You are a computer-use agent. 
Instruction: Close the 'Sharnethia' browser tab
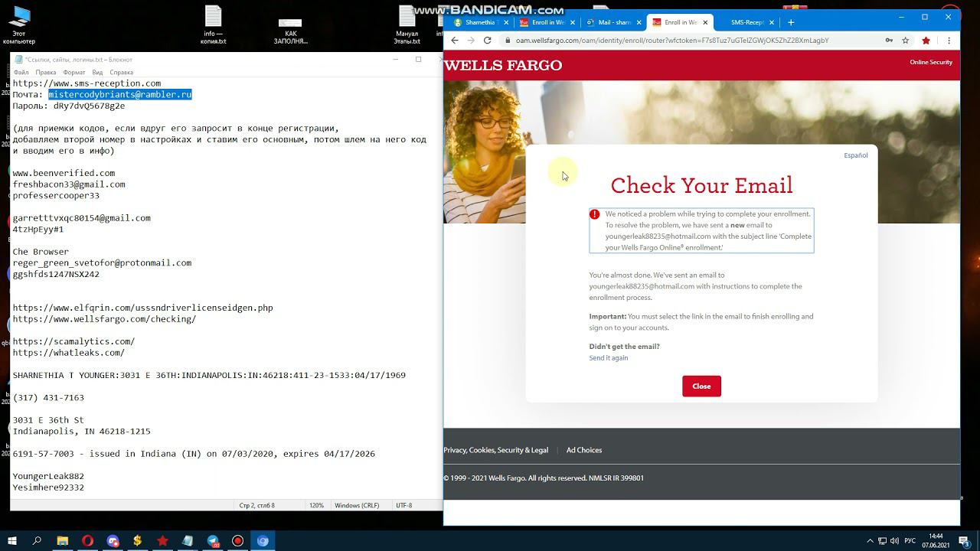pyautogui.click(x=505, y=22)
